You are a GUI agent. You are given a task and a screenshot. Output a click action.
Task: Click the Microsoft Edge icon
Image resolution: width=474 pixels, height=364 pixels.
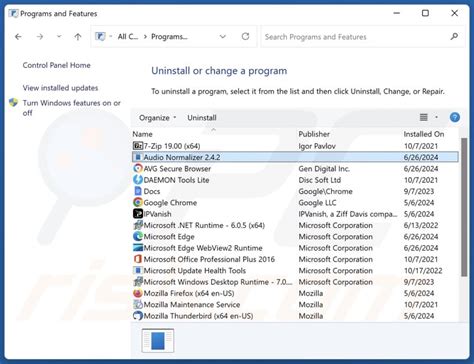138,237
